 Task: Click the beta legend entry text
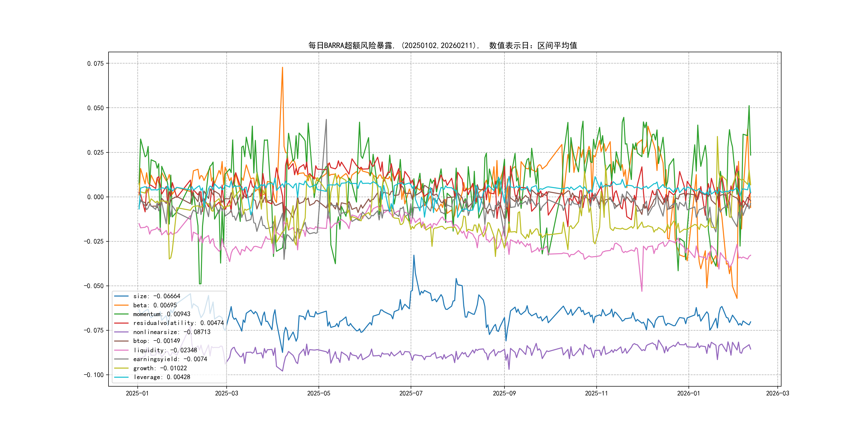(155, 305)
